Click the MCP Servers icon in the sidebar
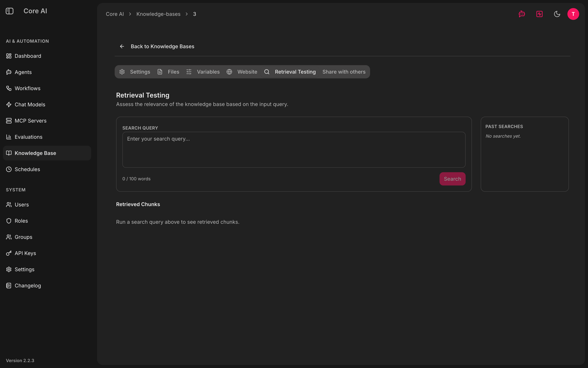The image size is (588, 368). point(9,121)
